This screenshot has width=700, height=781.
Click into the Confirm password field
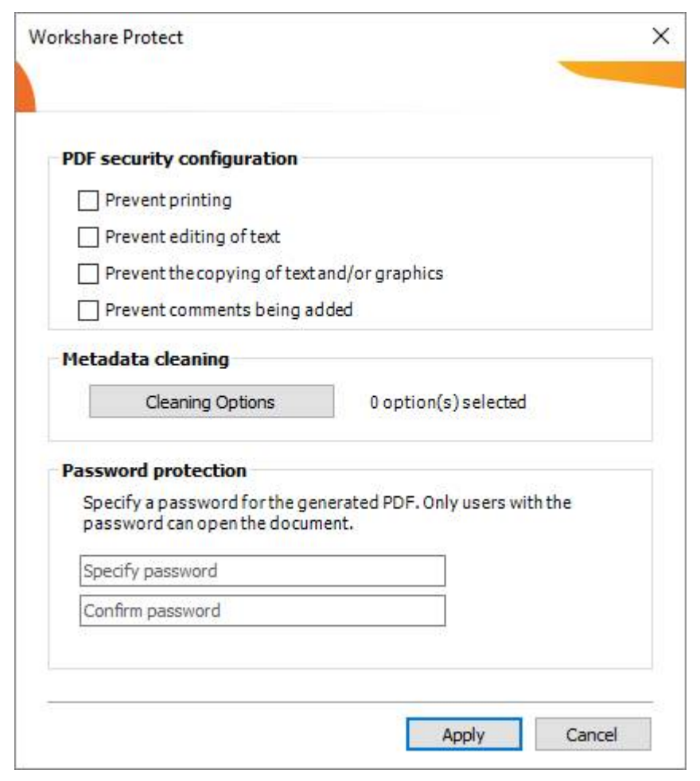(x=262, y=611)
